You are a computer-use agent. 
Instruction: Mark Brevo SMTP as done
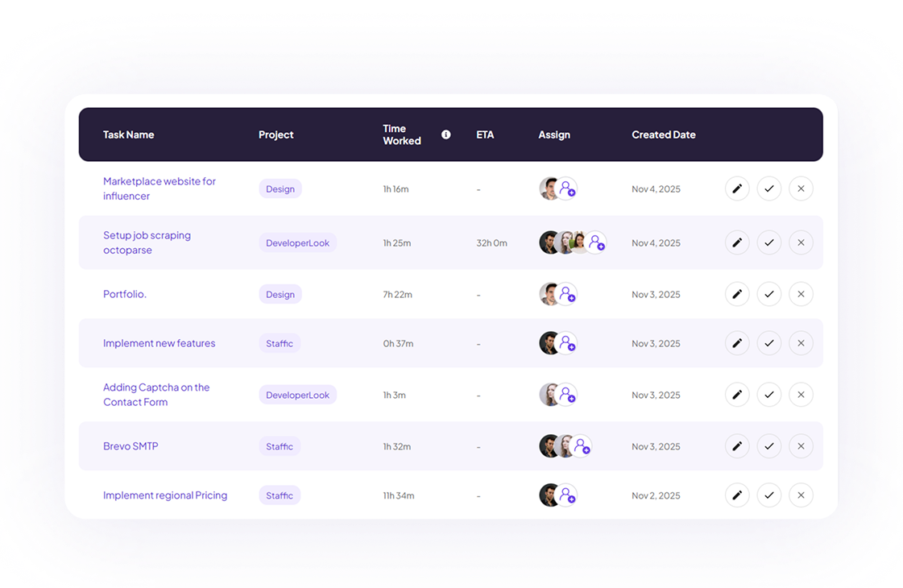[x=769, y=445]
